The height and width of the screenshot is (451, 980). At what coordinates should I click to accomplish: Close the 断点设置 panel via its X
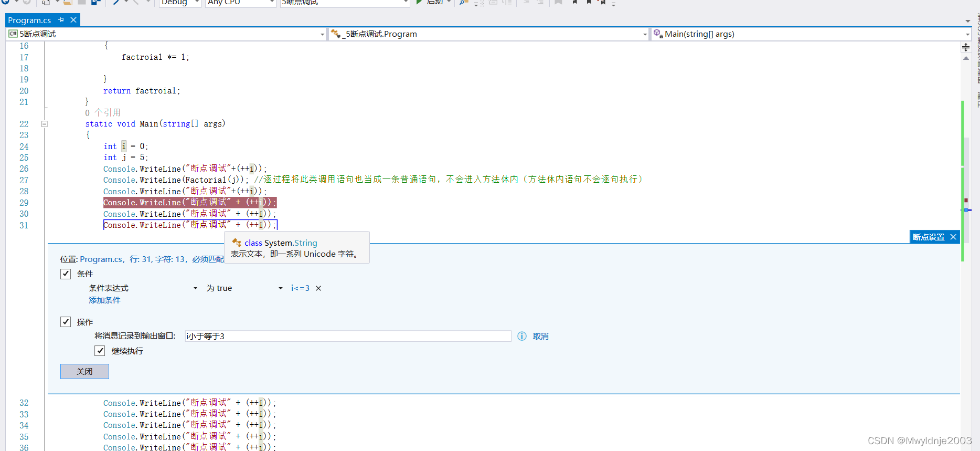(953, 237)
